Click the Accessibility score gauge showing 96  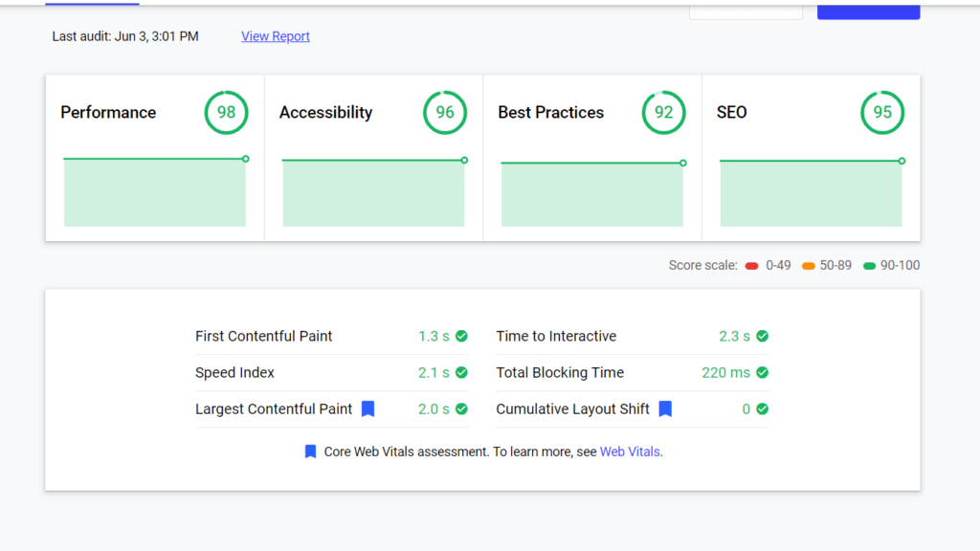pyautogui.click(x=445, y=112)
